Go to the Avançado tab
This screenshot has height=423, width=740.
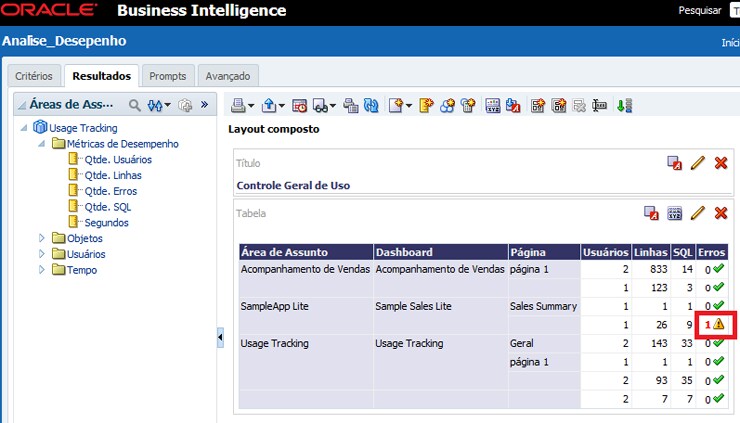(x=227, y=76)
